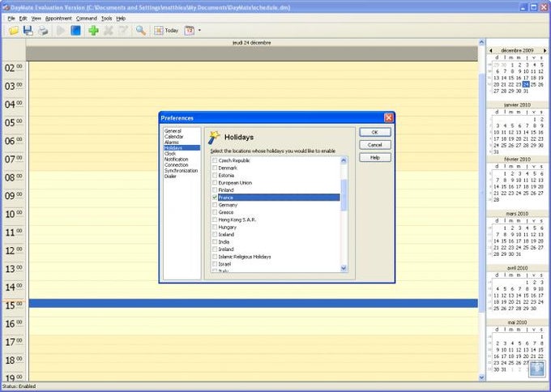
Task: Select Alarms in the preferences list
Action: point(172,143)
